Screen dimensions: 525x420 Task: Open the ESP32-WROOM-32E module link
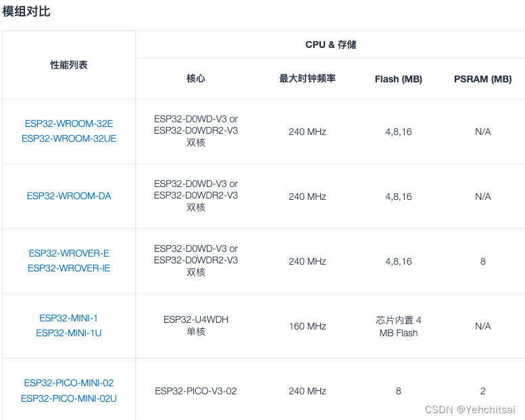(69, 124)
